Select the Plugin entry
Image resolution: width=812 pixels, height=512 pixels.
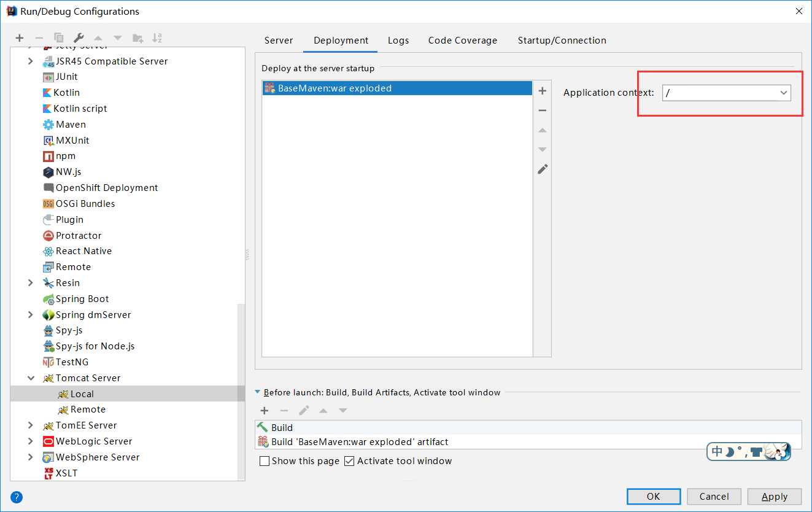[x=63, y=220]
